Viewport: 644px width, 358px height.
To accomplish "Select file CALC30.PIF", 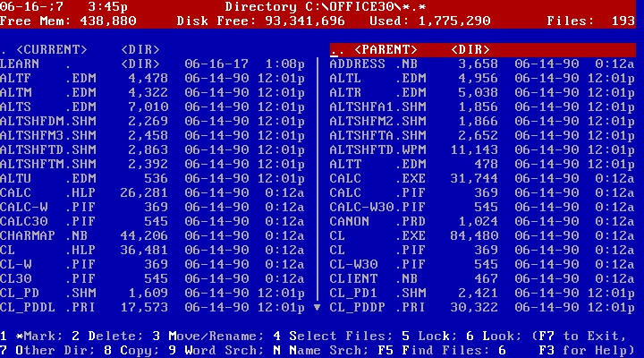I will (153, 222).
